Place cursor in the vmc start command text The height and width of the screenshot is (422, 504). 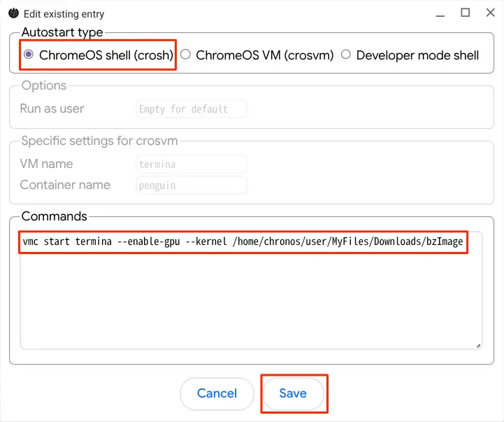pos(243,241)
